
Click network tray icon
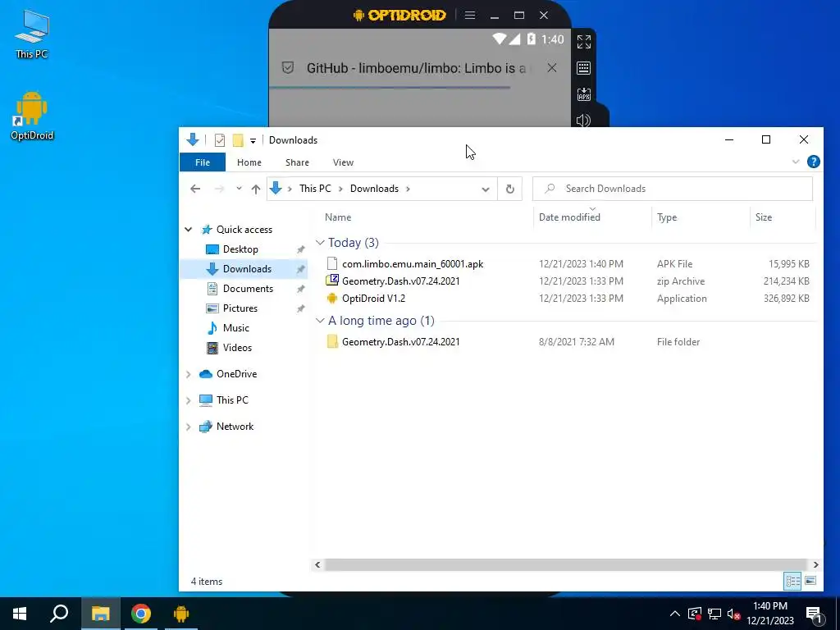714,614
